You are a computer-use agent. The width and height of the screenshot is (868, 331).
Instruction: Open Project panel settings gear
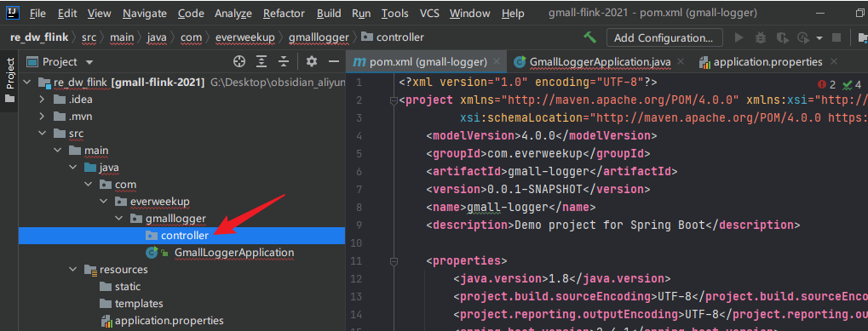coord(312,61)
